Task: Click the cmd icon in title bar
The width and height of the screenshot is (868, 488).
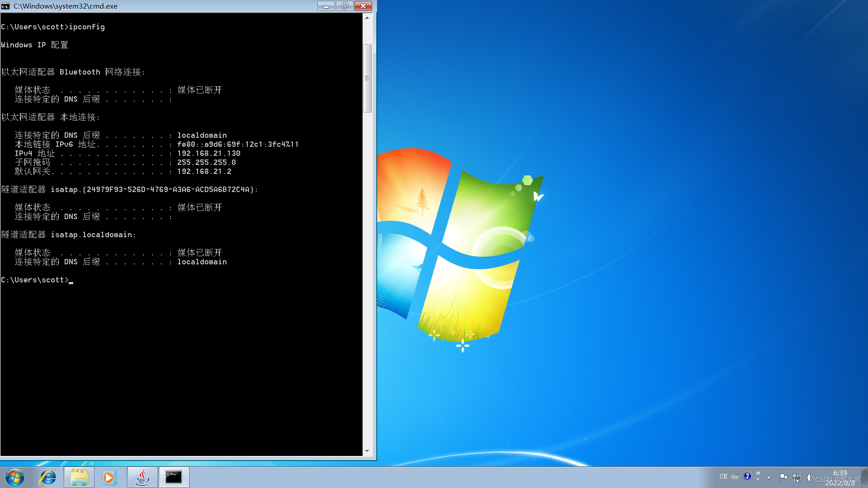Action: tap(5, 6)
